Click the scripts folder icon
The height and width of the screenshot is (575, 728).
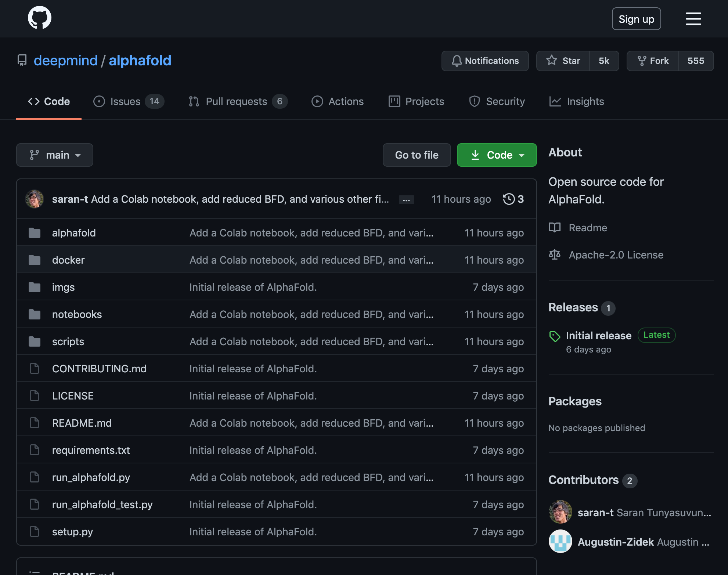[35, 341]
